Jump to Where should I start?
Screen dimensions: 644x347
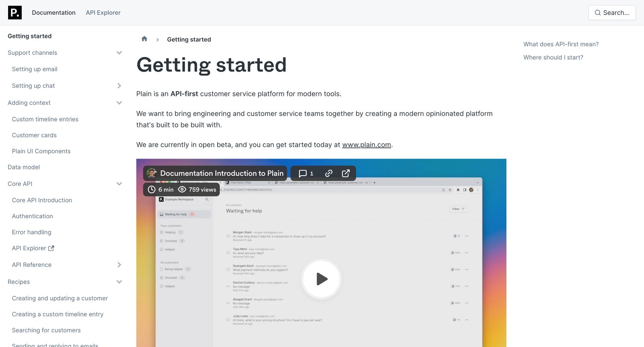pyautogui.click(x=553, y=57)
